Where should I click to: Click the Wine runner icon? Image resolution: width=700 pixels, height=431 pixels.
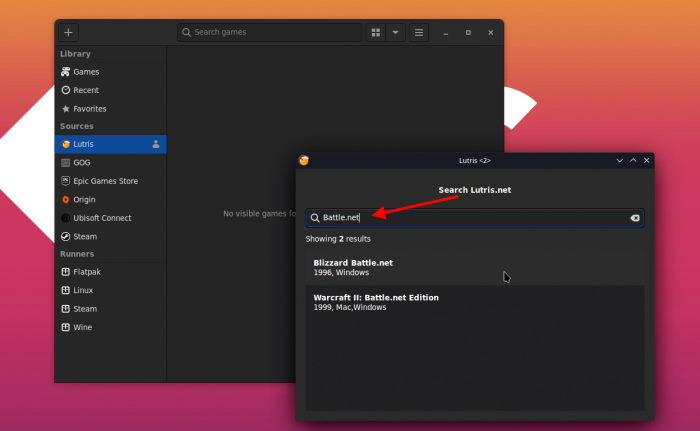click(66, 327)
